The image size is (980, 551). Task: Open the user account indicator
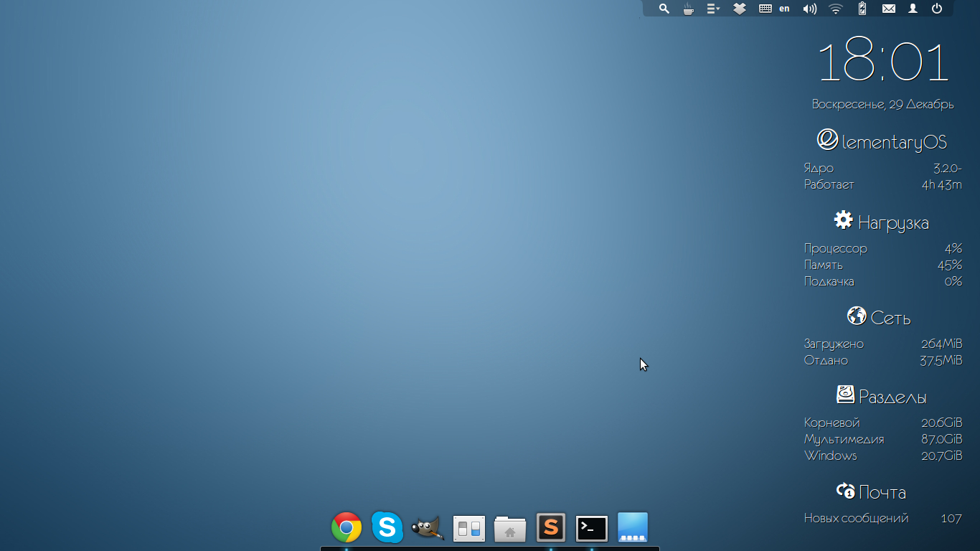click(x=913, y=9)
